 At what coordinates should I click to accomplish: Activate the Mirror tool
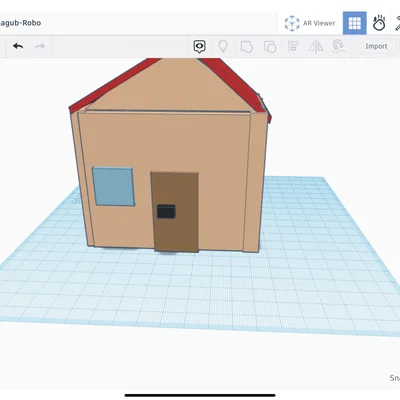click(316, 46)
